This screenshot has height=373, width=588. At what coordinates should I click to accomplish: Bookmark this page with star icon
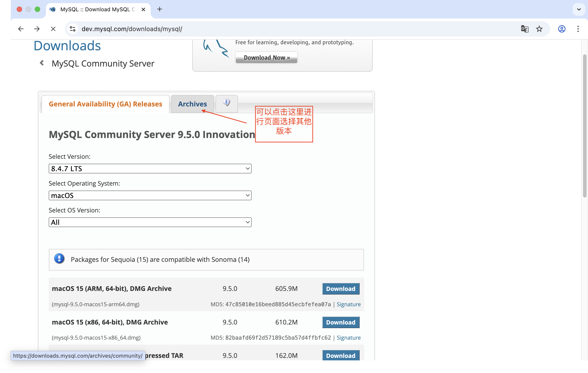point(539,29)
